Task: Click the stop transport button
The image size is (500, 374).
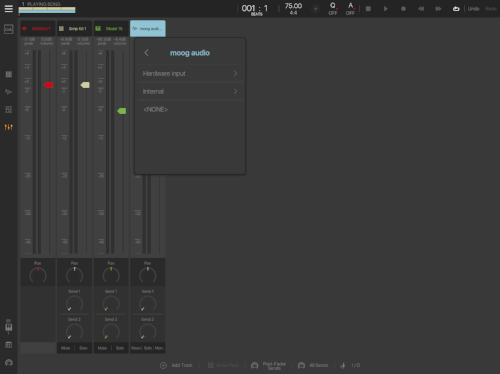Action: click(368, 9)
